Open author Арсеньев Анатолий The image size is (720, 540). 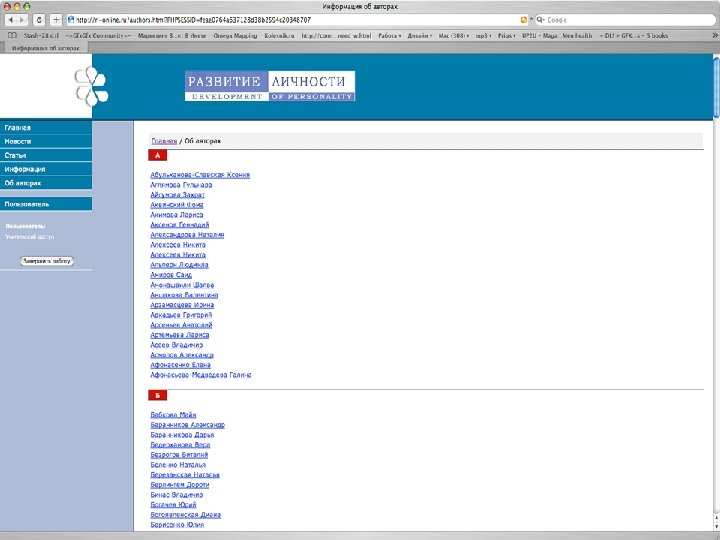point(181,325)
